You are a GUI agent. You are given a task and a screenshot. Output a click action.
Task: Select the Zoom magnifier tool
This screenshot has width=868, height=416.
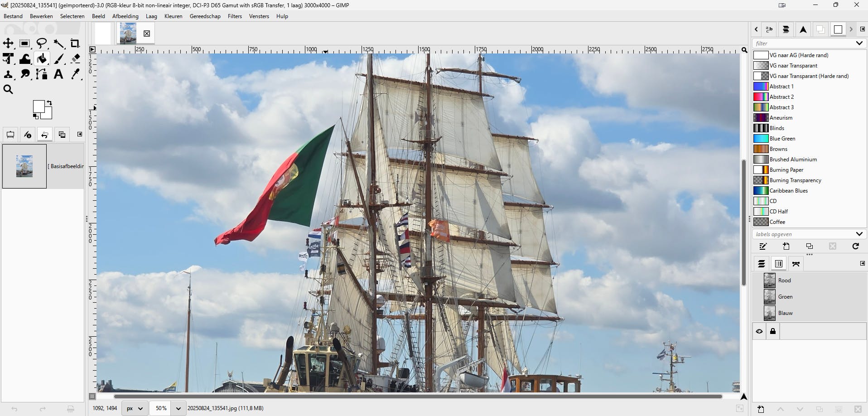8,90
